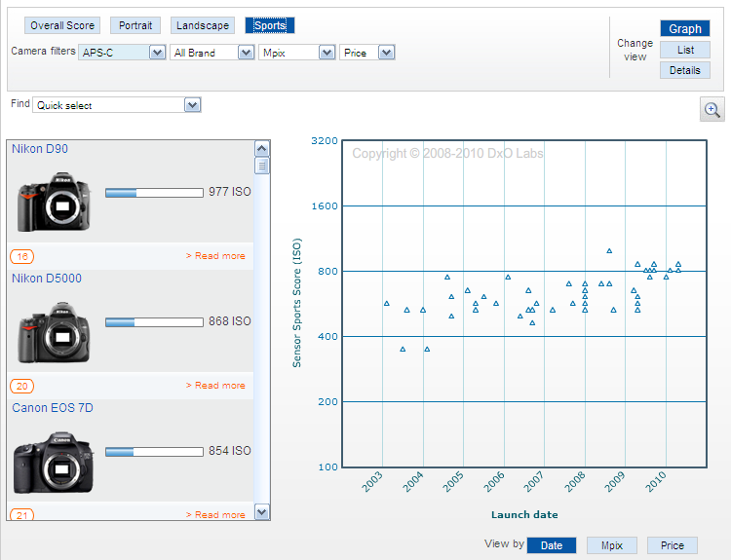This screenshot has height=560, width=731.
Task: Switch to the Landscape tab
Action: point(203,25)
